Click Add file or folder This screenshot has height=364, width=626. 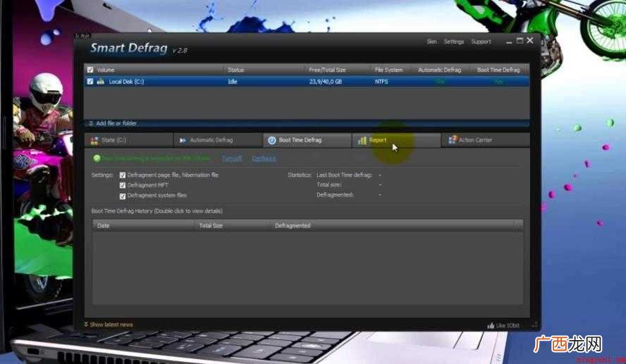coord(116,123)
